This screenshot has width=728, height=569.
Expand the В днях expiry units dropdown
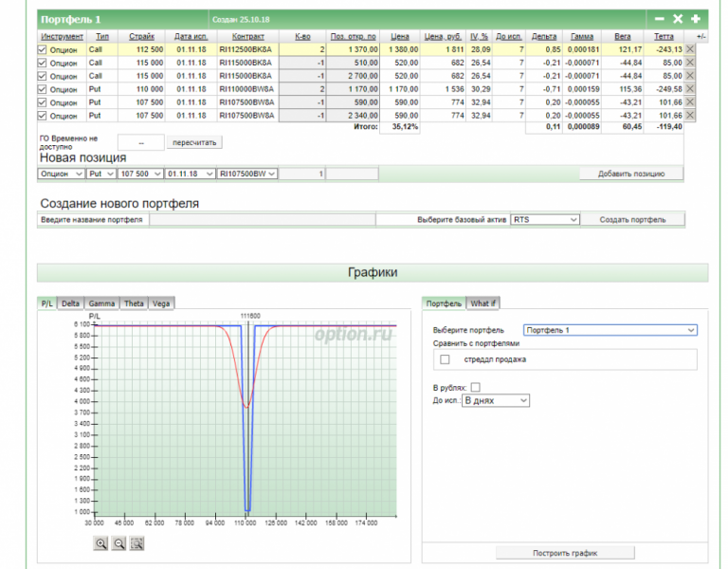coord(495,401)
